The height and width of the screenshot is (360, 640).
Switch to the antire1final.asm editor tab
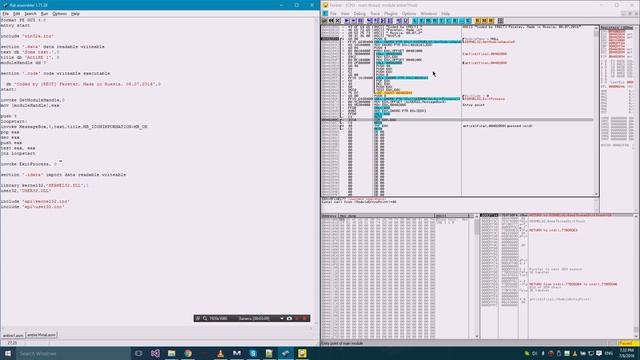(41, 335)
